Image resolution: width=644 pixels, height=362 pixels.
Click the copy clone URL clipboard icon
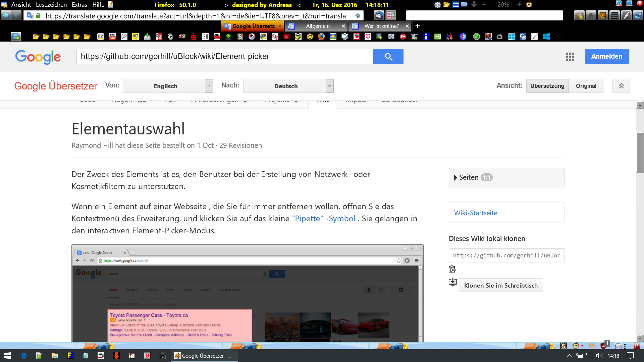(x=452, y=269)
